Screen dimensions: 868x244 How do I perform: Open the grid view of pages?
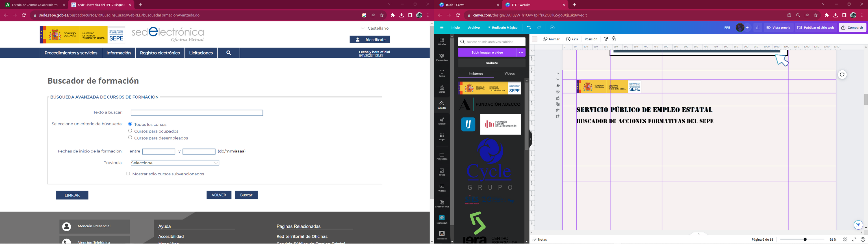(x=845, y=239)
